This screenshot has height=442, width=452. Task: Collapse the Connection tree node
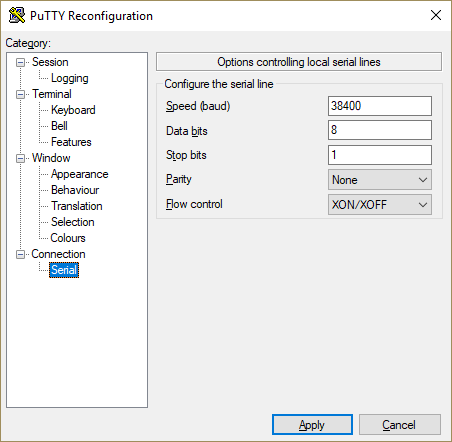(20, 254)
